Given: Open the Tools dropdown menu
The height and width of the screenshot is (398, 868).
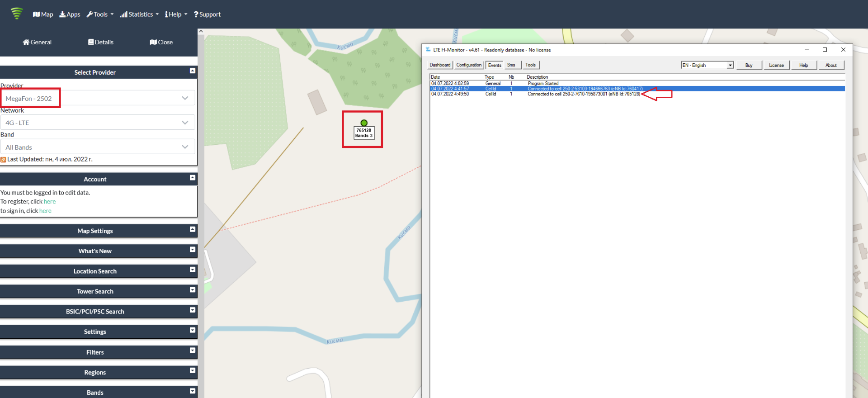Looking at the screenshot, I should pyautogui.click(x=100, y=14).
